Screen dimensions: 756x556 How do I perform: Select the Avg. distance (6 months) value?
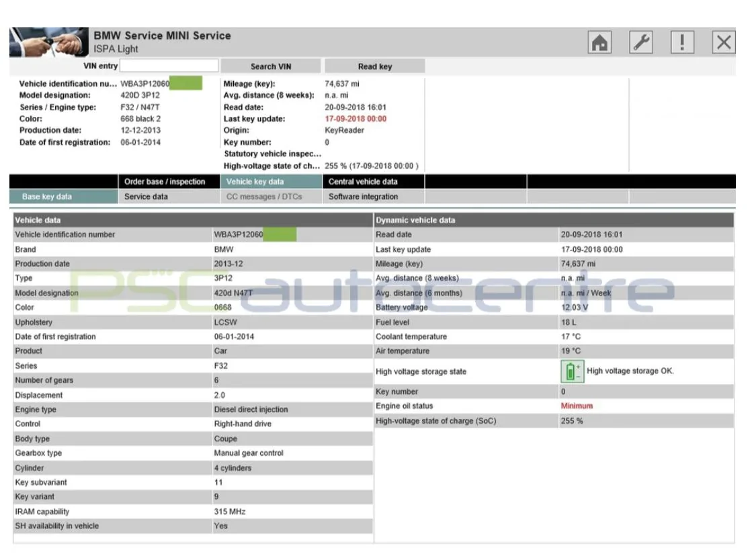coord(586,293)
